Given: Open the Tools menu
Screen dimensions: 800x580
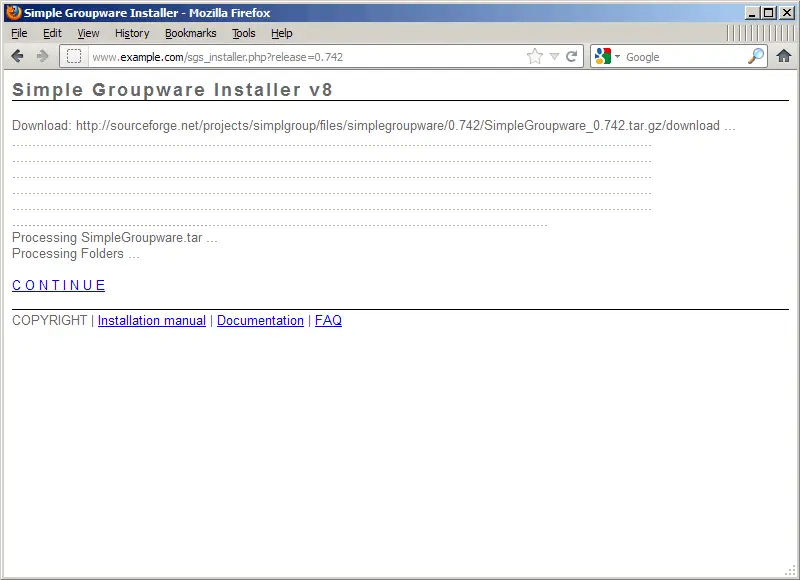Looking at the screenshot, I should [x=244, y=33].
